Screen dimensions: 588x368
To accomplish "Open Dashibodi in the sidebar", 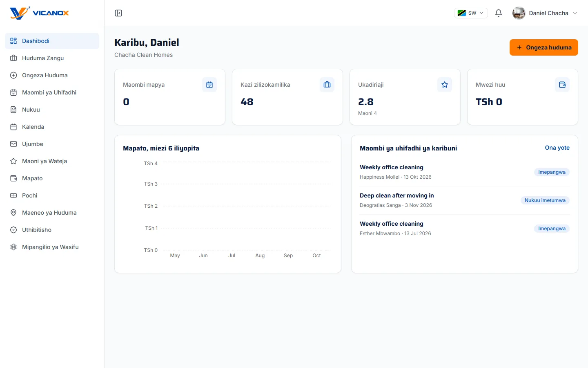I will tap(52, 41).
